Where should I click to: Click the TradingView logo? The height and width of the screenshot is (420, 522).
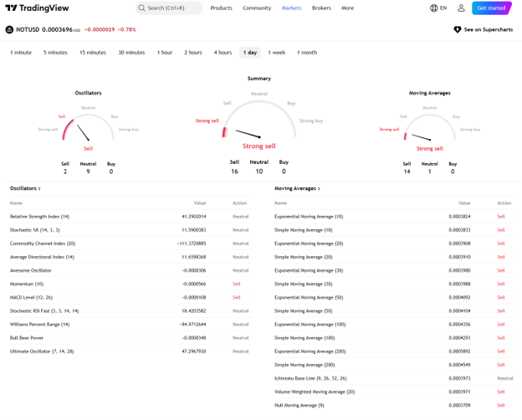click(37, 8)
